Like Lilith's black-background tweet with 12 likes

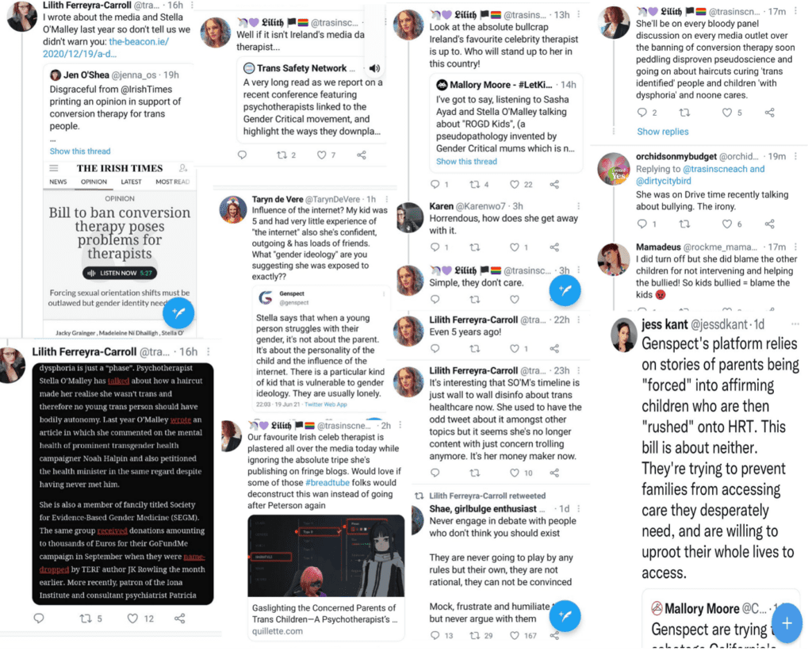click(x=132, y=618)
